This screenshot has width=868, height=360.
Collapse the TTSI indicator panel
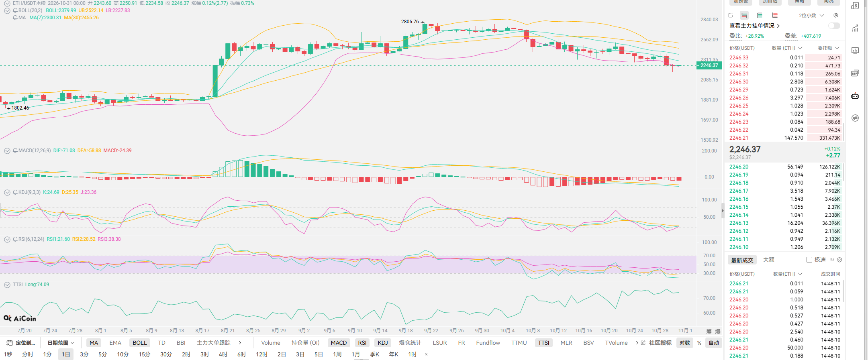coord(7,285)
